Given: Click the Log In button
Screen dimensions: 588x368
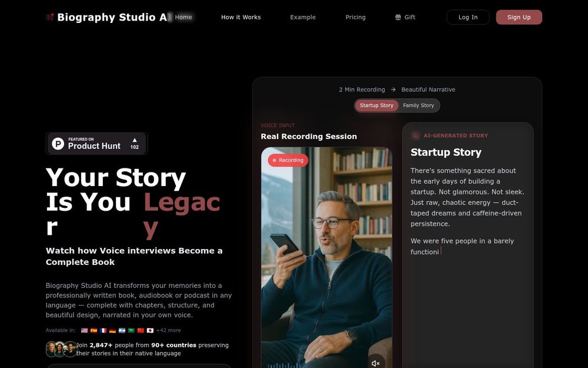Looking at the screenshot, I should click(x=468, y=17).
